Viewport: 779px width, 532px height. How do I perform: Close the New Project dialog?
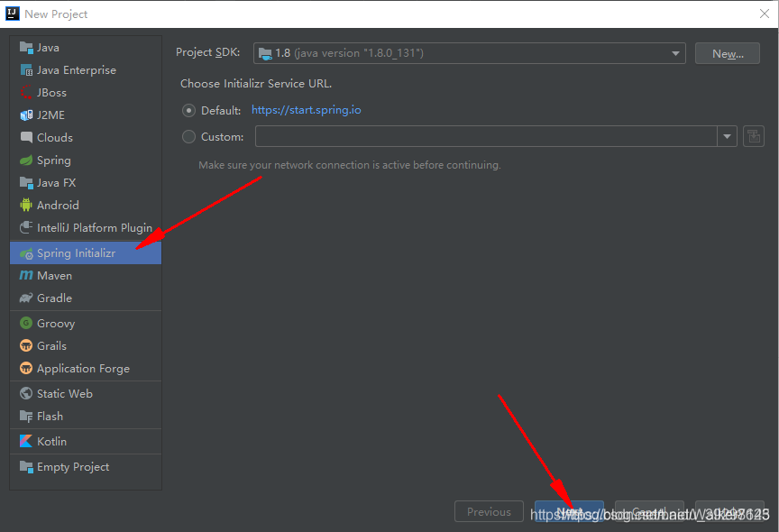click(765, 14)
